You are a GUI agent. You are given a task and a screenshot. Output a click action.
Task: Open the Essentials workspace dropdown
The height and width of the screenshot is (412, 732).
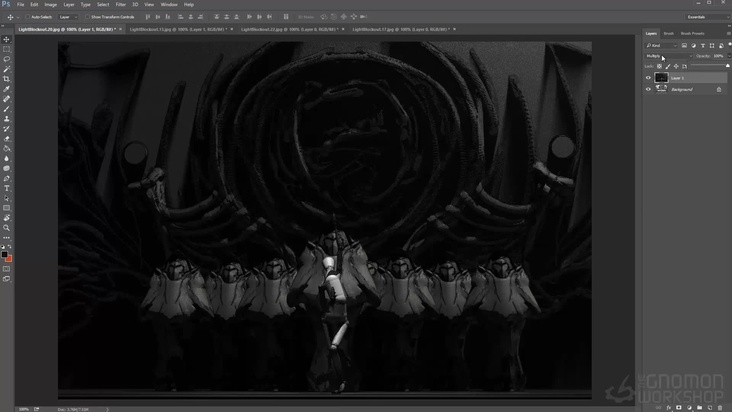(708, 17)
